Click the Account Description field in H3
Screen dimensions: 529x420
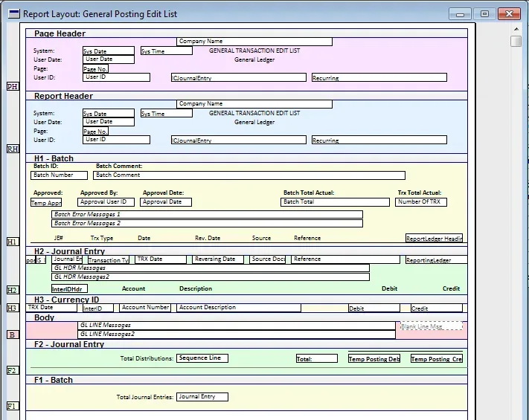[238, 308]
